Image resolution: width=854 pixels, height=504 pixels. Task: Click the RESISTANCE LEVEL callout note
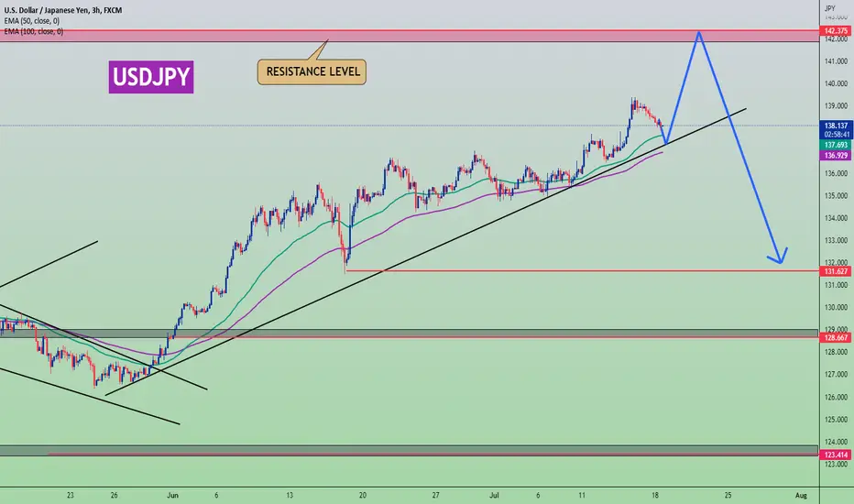pyautogui.click(x=312, y=71)
